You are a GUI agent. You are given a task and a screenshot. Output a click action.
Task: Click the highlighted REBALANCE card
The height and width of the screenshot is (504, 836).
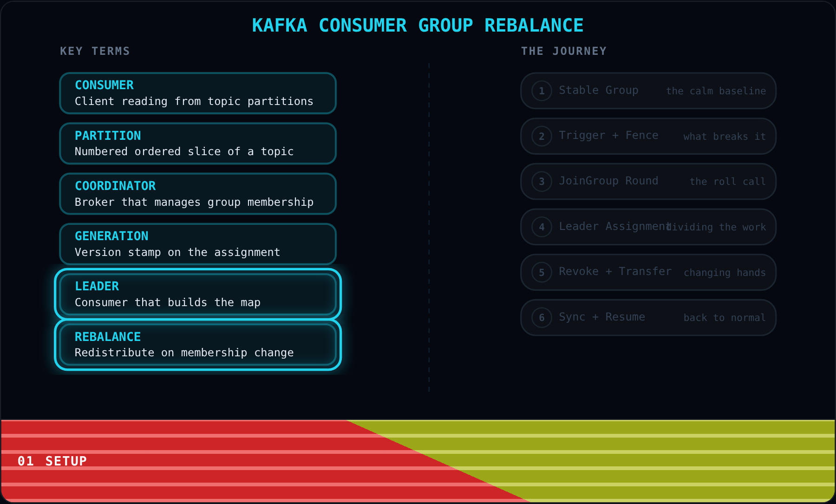(198, 345)
